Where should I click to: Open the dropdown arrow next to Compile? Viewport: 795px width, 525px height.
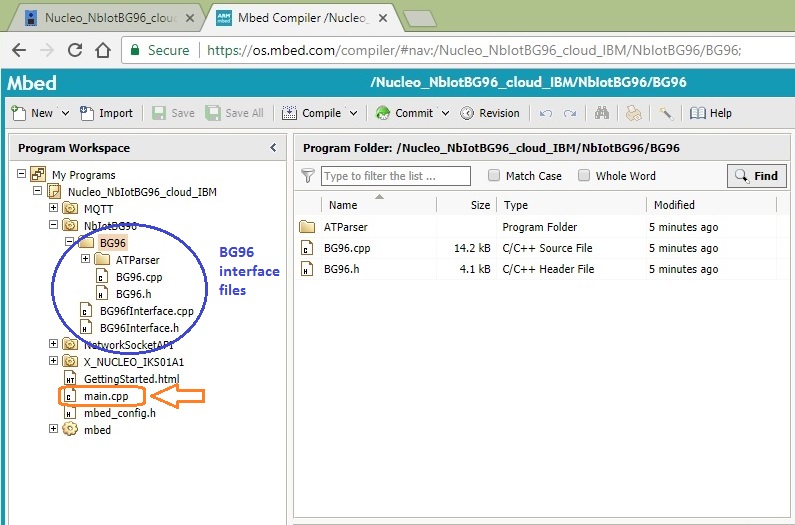(354, 113)
